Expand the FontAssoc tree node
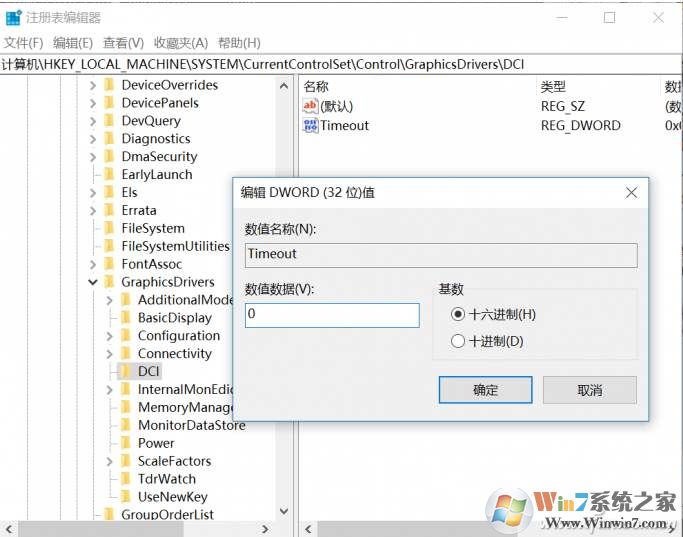 [x=92, y=264]
